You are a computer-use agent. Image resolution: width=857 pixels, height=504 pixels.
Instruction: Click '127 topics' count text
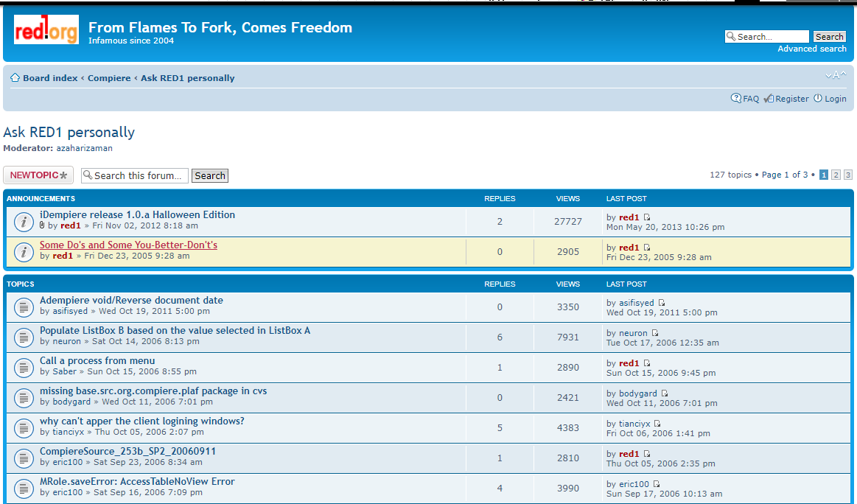[731, 175]
